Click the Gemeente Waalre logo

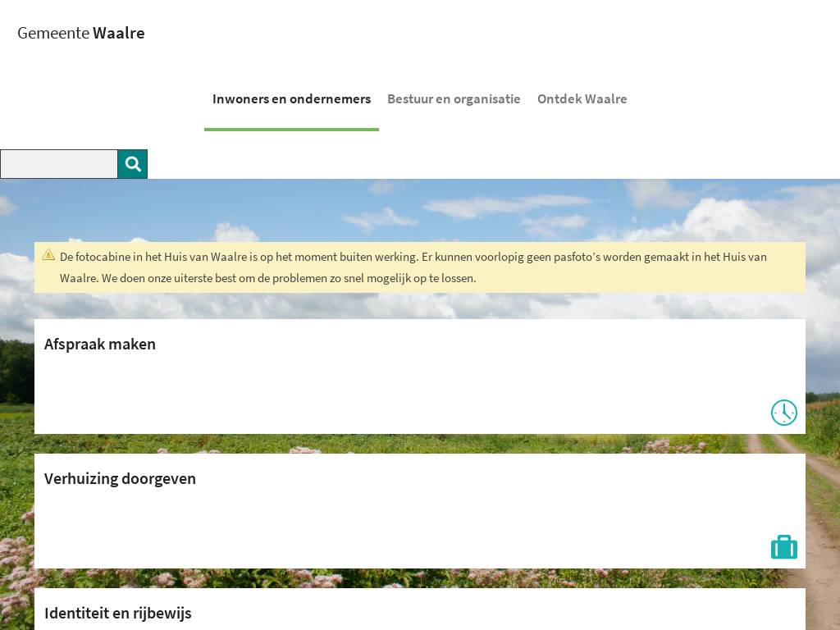point(81,34)
